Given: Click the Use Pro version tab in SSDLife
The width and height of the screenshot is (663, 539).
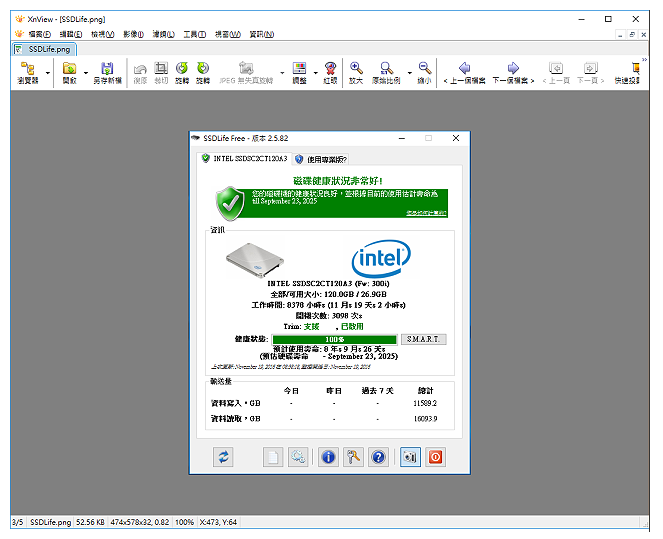Looking at the screenshot, I should coord(321,159).
